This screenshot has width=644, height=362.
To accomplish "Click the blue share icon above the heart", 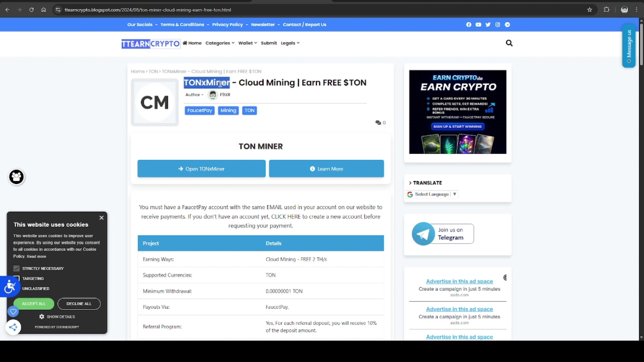I will click(x=13, y=327).
